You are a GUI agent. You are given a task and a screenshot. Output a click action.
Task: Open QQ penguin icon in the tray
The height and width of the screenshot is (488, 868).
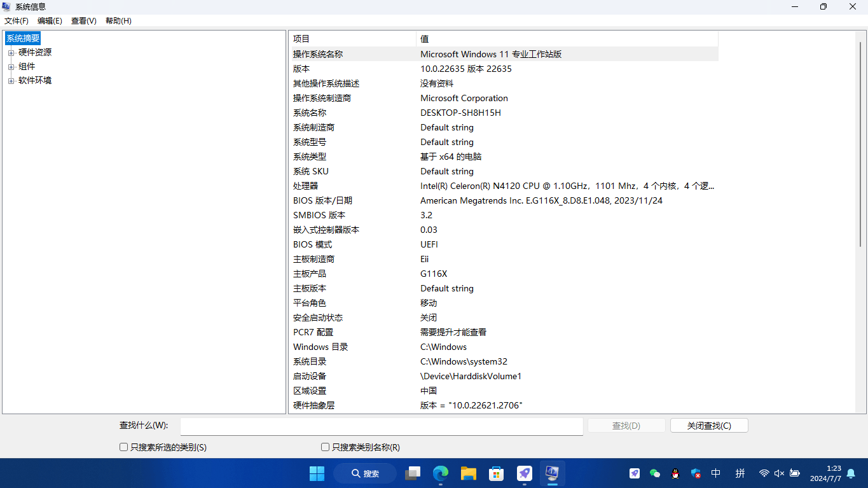pos(675,473)
